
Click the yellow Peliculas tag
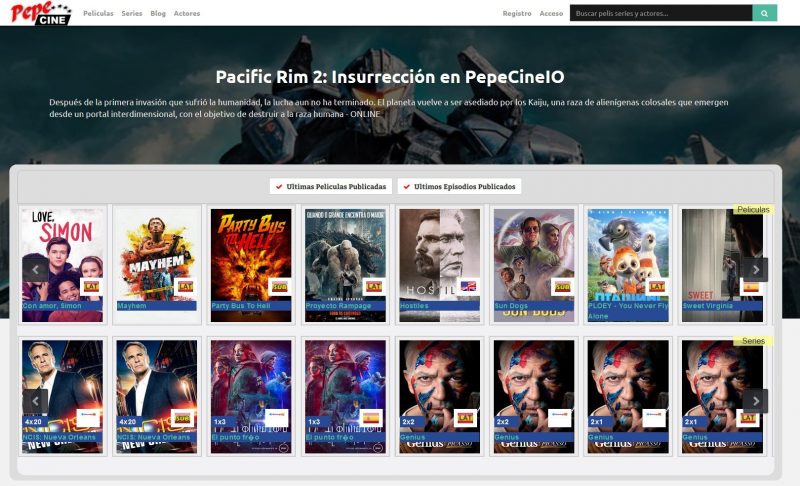753,210
